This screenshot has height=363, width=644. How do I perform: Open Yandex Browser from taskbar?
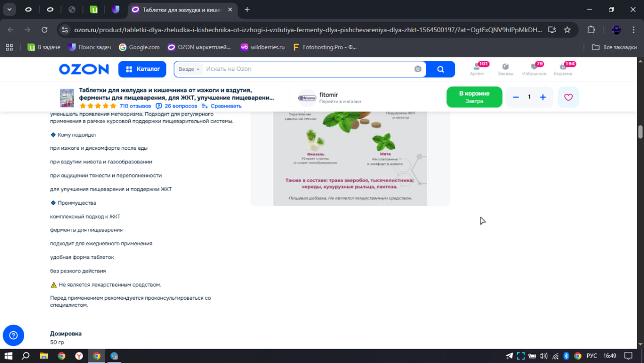coord(79,356)
